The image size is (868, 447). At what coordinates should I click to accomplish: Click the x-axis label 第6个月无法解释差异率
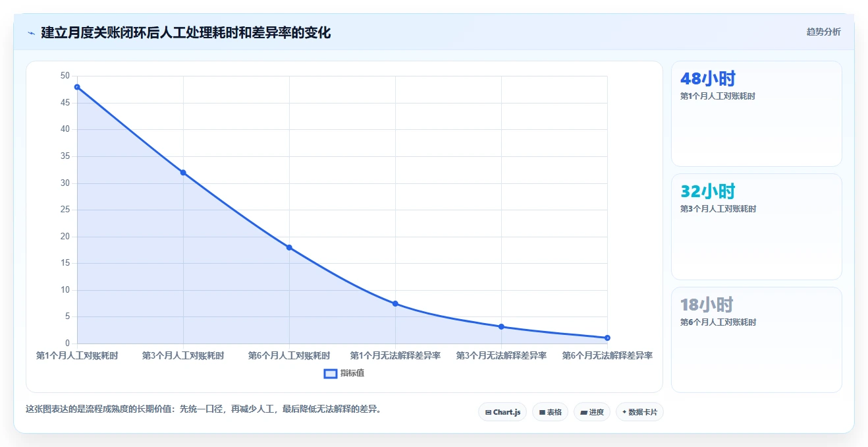tap(607, 355)
